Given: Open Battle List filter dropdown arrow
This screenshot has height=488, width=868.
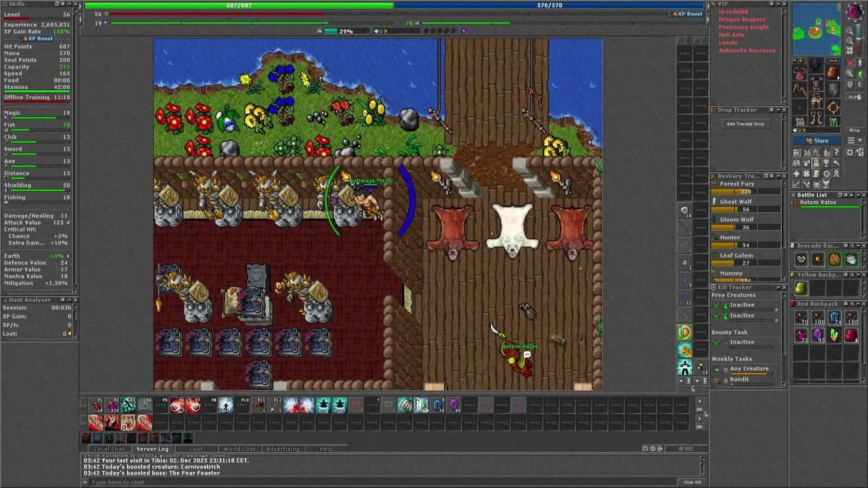Looking at the screenshot, I should pyautogui.click(x=851, y=195).
